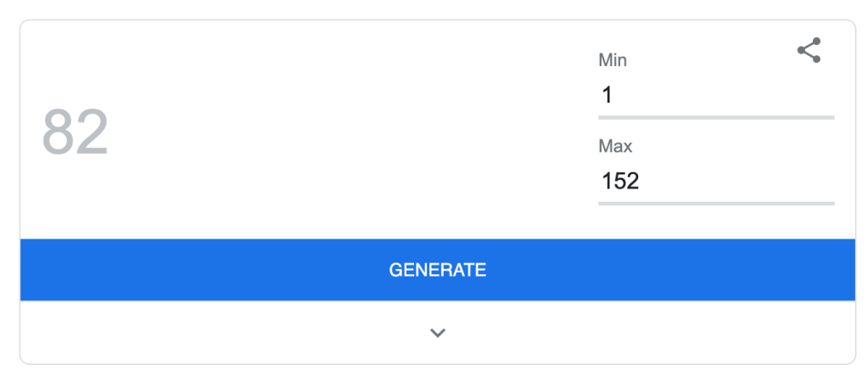Click the Max label text
This screenshot has width=868, height=370.
pyautogui.click(x=615, y=146)
